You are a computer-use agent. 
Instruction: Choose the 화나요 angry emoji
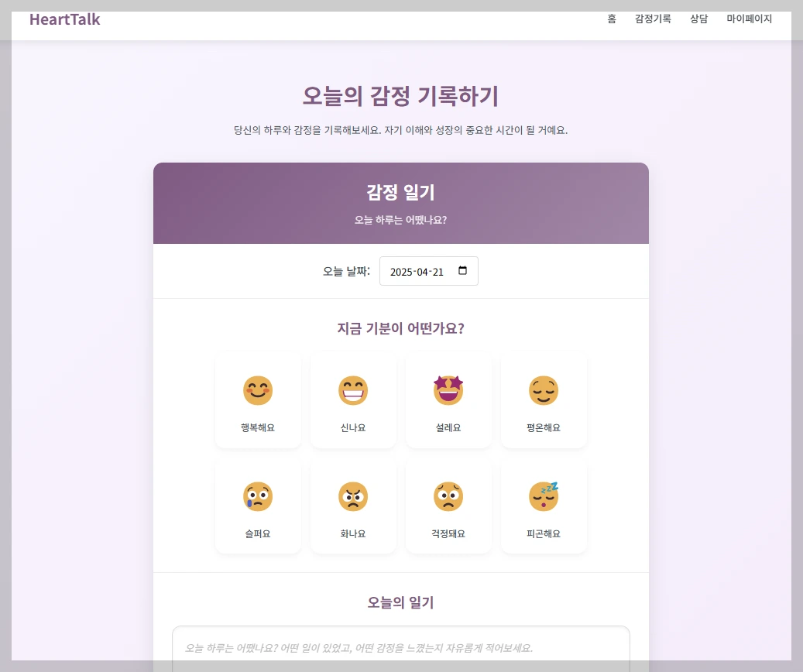click(x=353, y=497)
